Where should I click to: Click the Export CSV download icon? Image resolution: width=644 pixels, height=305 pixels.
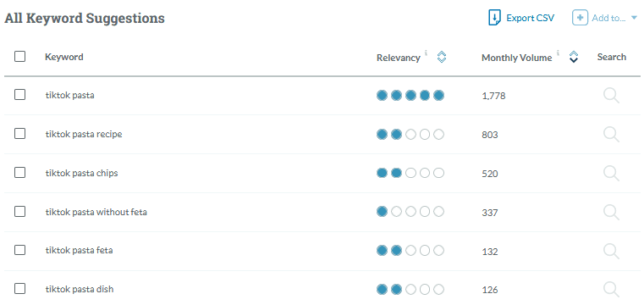point(494,18)
